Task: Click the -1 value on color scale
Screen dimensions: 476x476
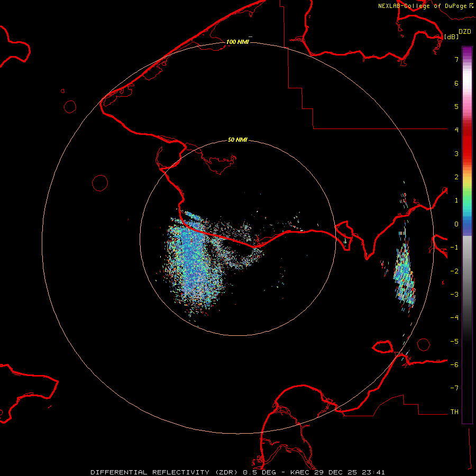Action: 454,248
